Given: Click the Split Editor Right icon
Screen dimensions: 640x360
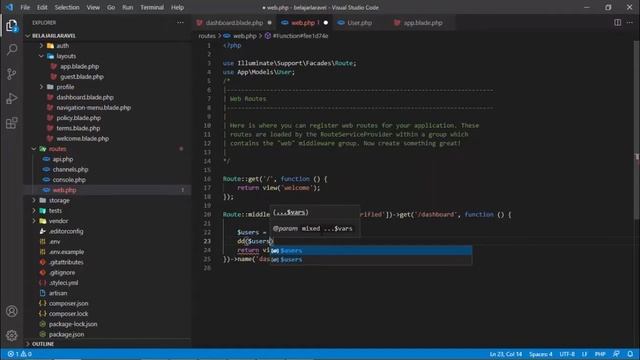Looking at the screenshot, I should [618, 23].
